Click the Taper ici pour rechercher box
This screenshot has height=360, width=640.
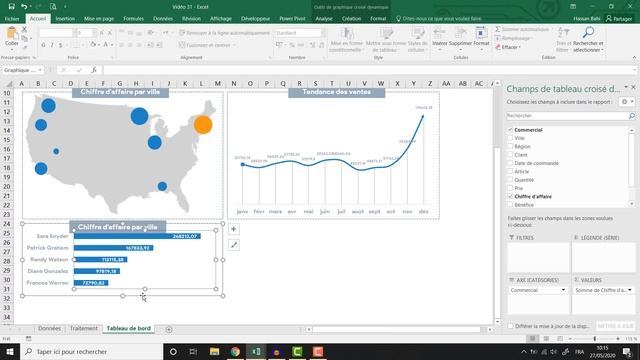[92, 351]
